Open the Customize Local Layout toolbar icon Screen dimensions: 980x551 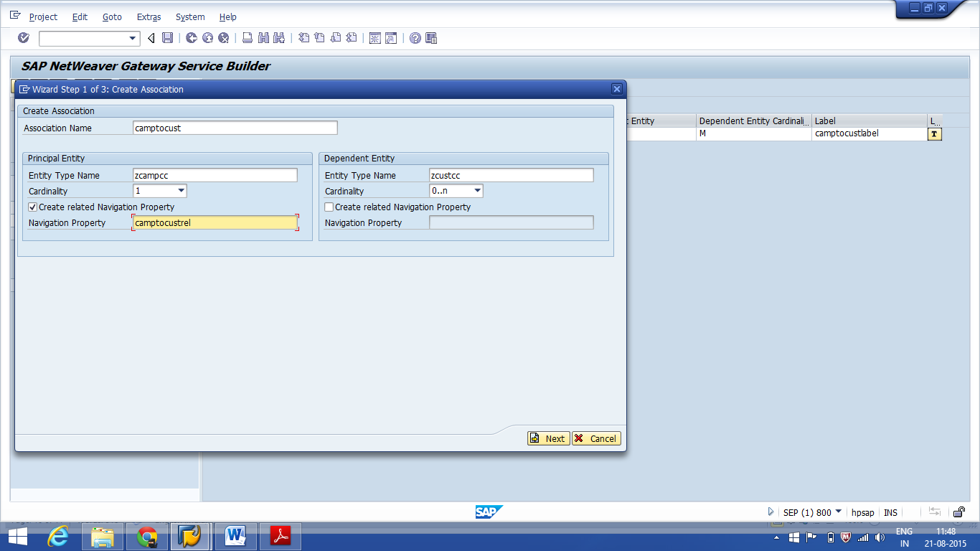pos(429,38)
